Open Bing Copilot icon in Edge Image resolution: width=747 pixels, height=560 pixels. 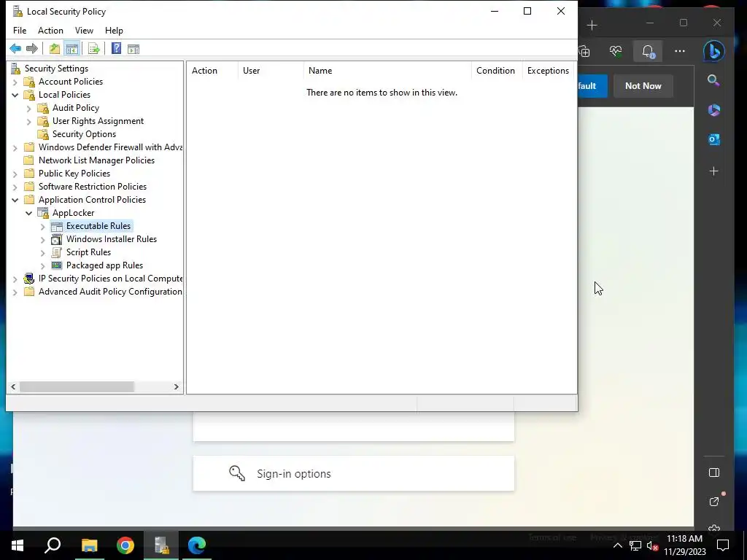click(x=714, y=51)
